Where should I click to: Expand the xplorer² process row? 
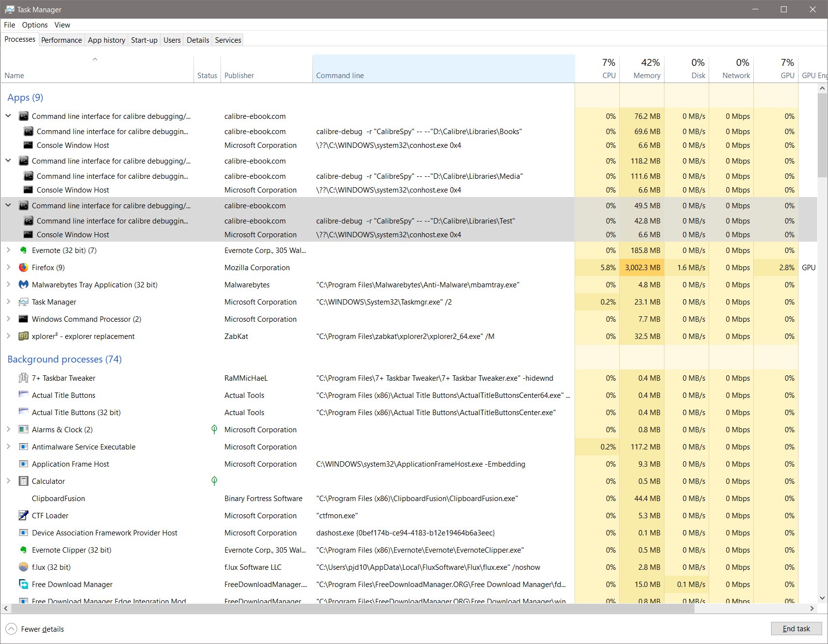[x=8, y=336]
